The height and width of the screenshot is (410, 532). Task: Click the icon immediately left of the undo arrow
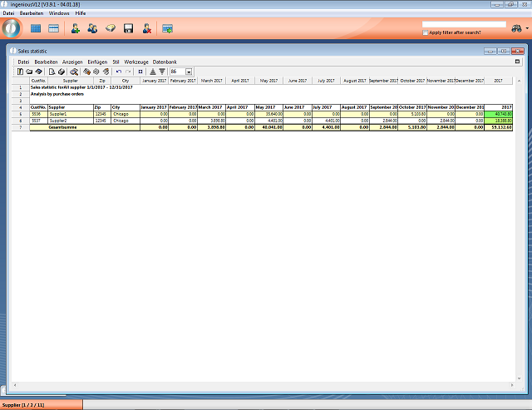[106, 72]
